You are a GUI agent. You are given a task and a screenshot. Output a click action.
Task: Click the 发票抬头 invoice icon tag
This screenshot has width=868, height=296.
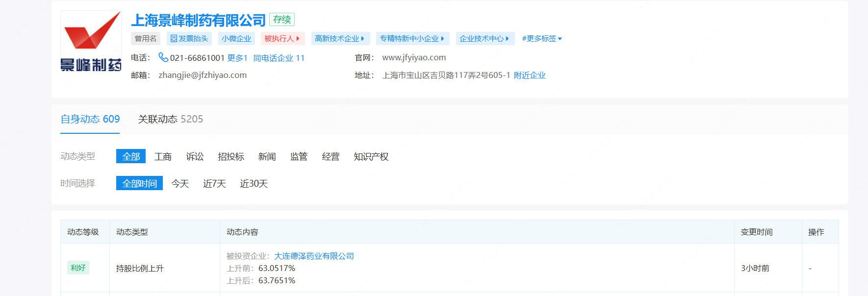189,39
